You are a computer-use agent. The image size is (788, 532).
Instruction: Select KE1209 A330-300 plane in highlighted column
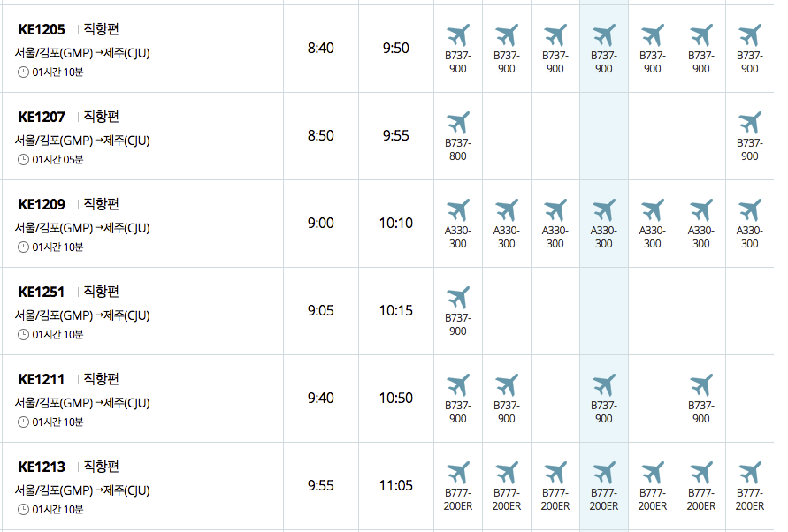(603, 210)
